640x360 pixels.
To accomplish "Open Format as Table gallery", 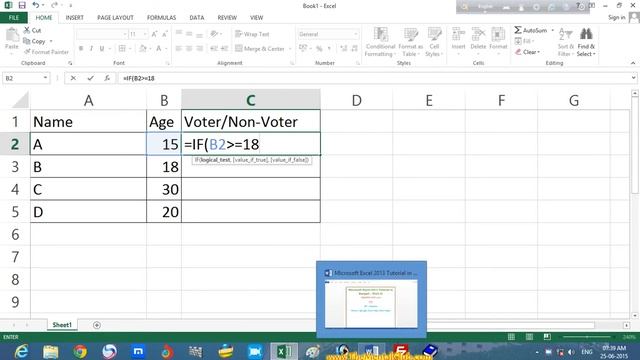I will [410, 42].
